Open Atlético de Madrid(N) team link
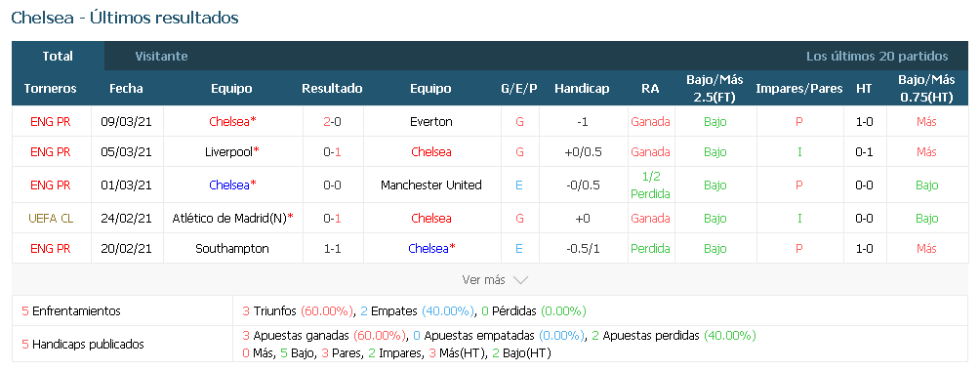 [229, 218]
